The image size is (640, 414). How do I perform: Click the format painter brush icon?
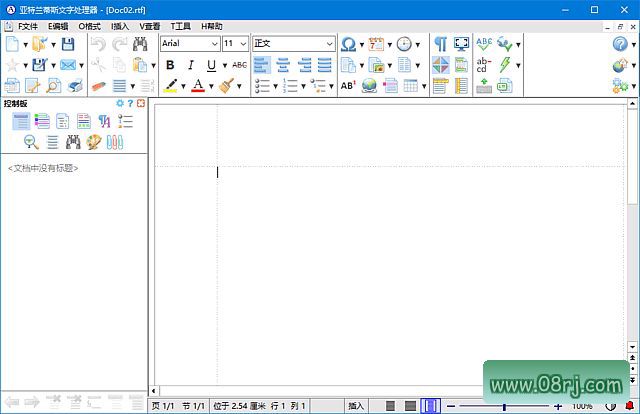tap(226, 86)
